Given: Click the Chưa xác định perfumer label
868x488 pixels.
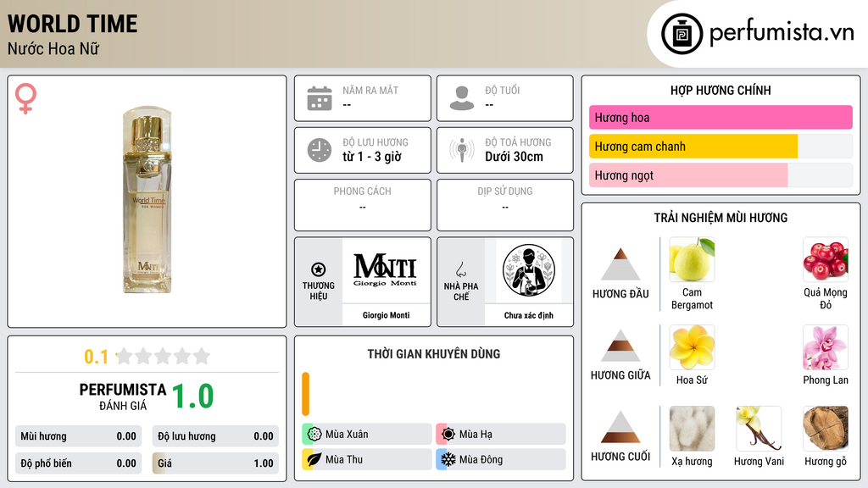Looking at the screenshot, I should point(529,315).
